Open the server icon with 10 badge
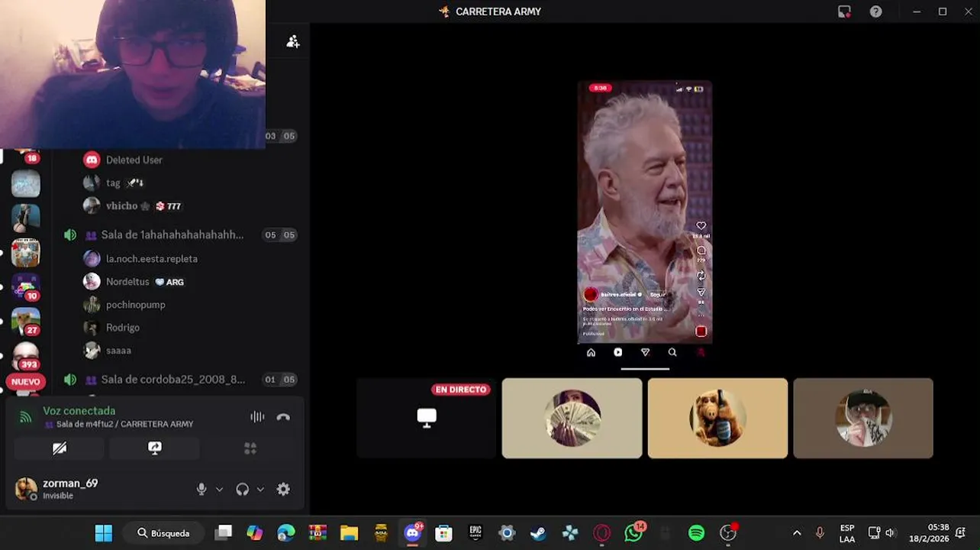Screen dimensions: 980x550 coord(26,286)
